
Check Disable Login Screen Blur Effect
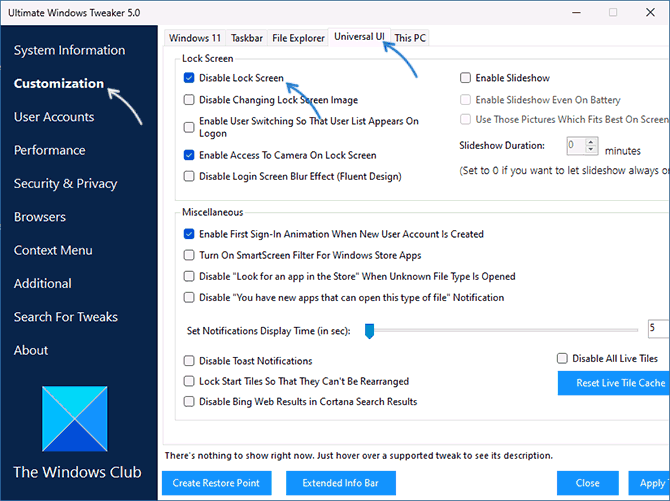tap(189, 176)
